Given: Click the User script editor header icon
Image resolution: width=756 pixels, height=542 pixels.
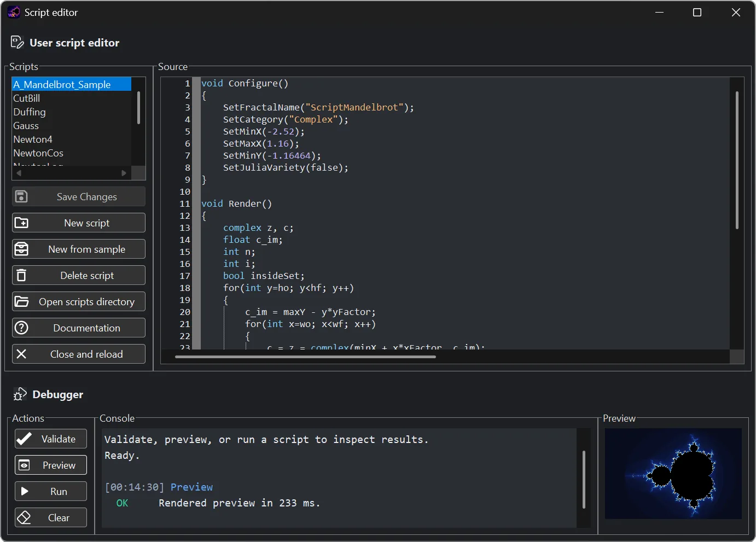Looking at the screenshot, I should (18, 43).
